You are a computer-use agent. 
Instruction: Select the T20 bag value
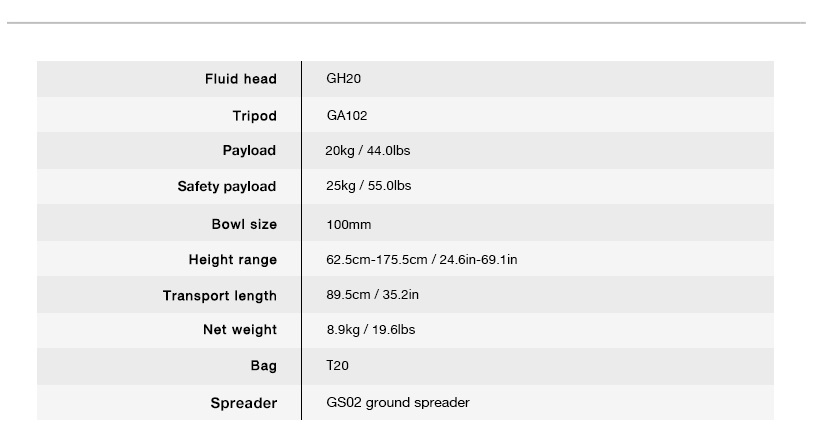point(337,367)
